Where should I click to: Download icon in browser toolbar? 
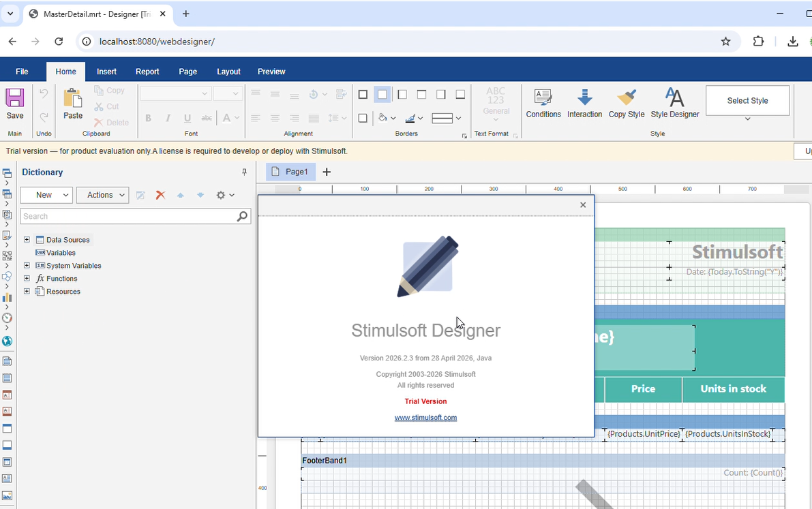pyautogui.click(x=792, y=42)
